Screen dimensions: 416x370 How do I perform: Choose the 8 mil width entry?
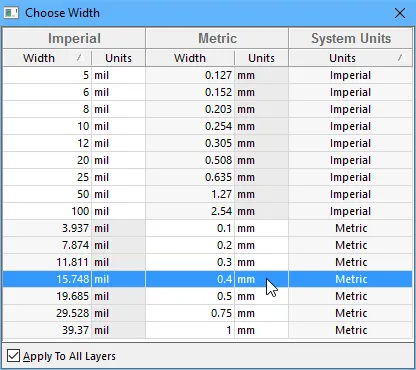point(208,109)
